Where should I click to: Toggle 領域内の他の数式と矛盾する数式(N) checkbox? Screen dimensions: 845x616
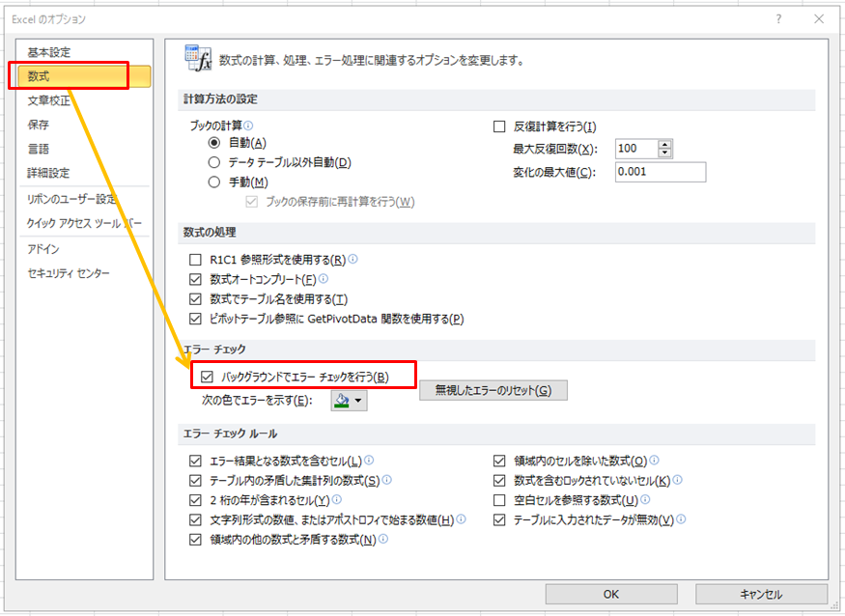pos(196,540)
